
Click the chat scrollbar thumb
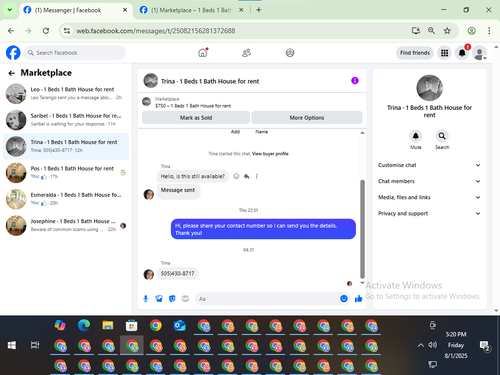[362, 229]
